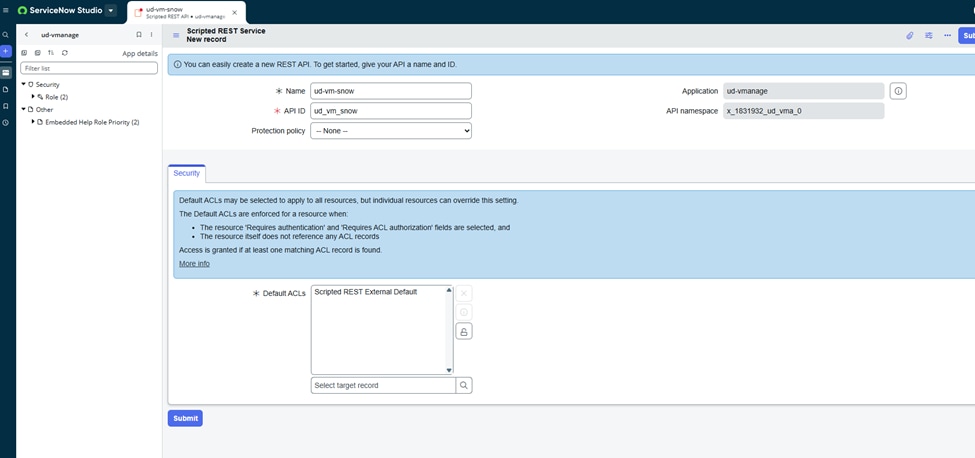This screenshot has width=975, height=458.
Task: Select Embedded Help Role Priority (2) item
Action: coord(92,122)
